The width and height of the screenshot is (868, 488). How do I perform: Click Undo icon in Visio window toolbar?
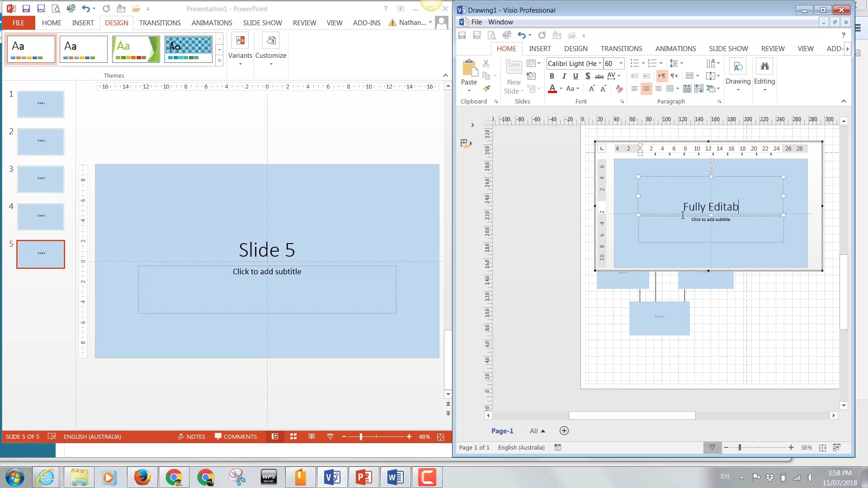click(x=522, y=35)
